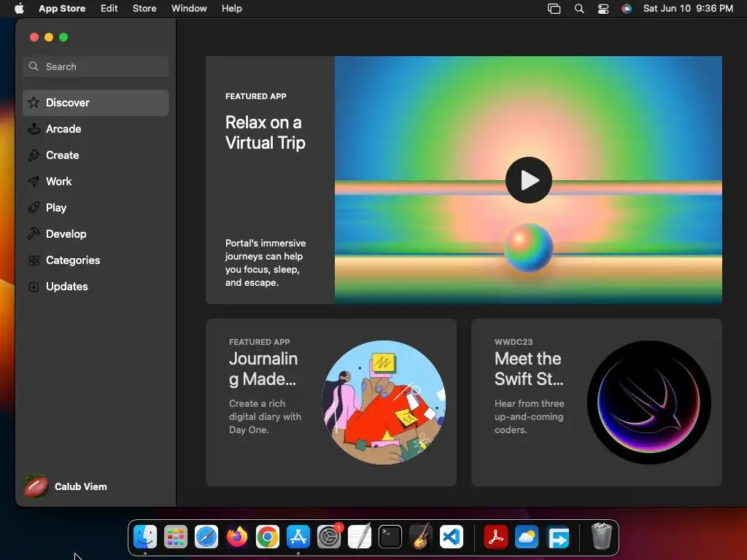The width and height of the screenshot is (747, 560).
Task: Open Control Center in menu bar
Action: [603, 9]
